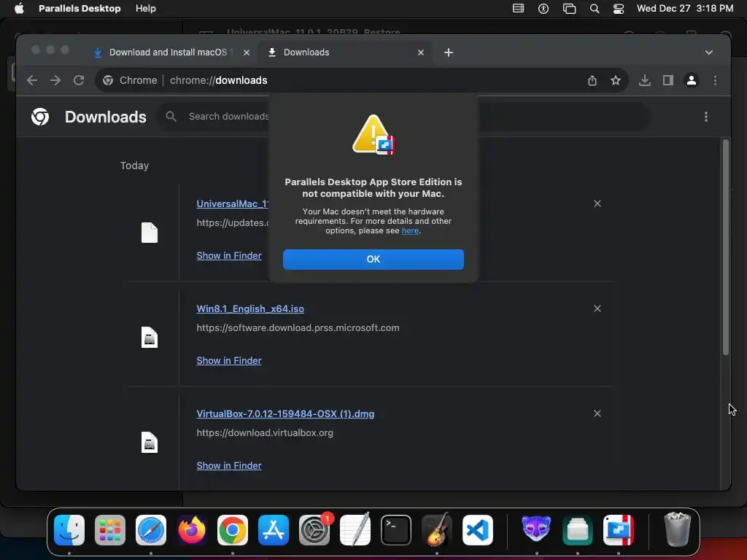Open Google Chrome from the Dock
The image size is (747, 560).
tap(233, 530)
